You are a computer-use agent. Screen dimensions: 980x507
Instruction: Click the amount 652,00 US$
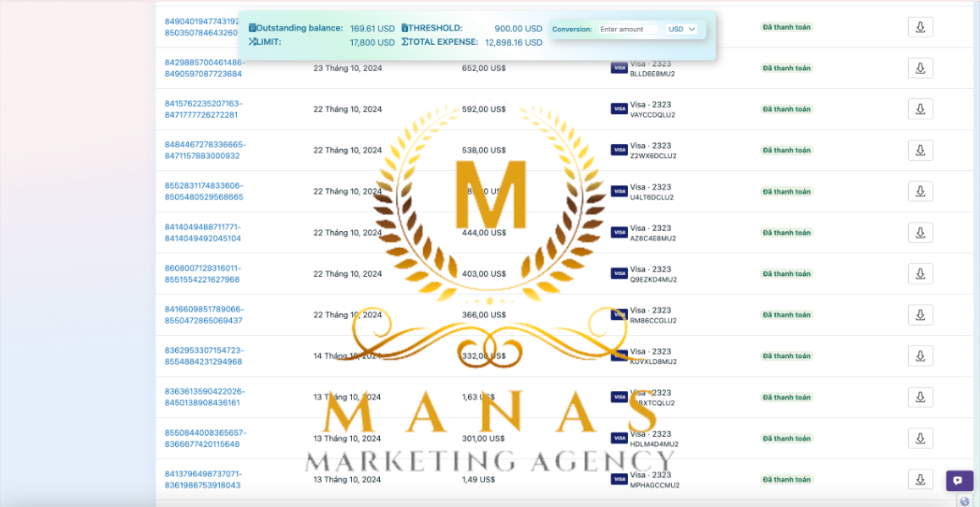pos(484,69)
